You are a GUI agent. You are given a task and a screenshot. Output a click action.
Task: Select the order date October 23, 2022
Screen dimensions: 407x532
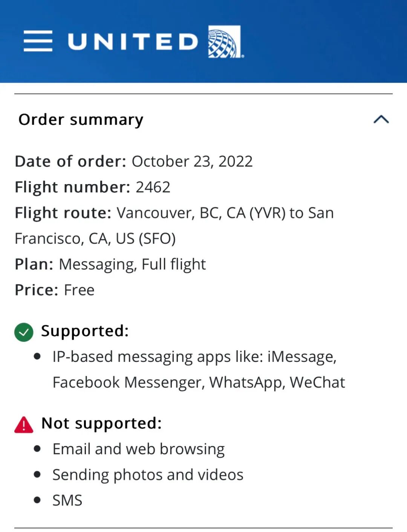192,161
